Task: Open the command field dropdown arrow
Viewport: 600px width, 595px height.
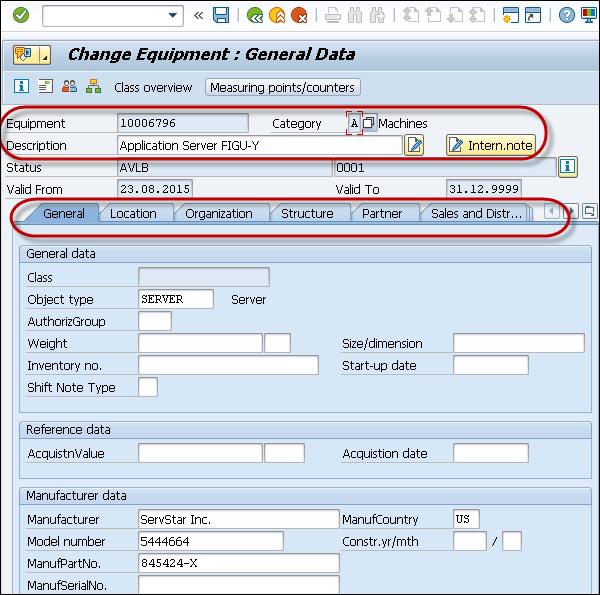Action: pyautogui.click(x=173, y=16)
